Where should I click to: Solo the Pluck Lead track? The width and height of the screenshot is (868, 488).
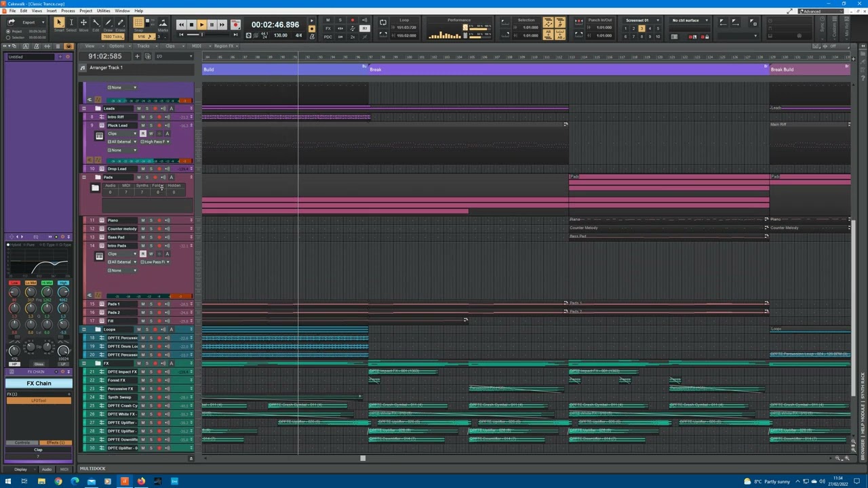pos(151,125)
